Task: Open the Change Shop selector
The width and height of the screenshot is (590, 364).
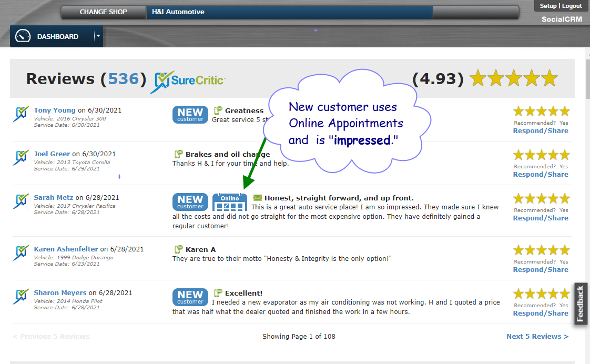Action: [x=103, y=12]
